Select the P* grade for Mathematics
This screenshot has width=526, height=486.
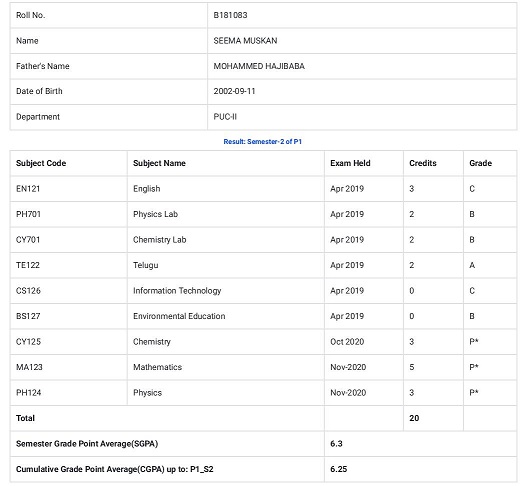(474, 367)
